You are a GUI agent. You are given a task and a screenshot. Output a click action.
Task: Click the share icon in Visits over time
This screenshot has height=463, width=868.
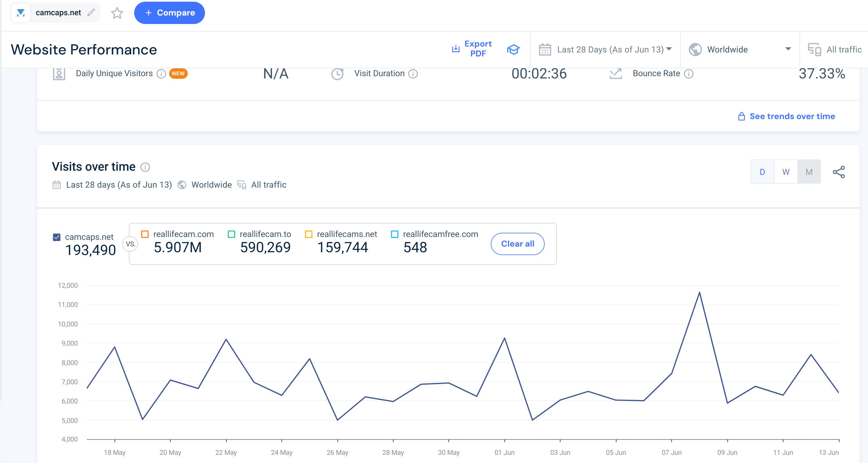pos(839,172)
